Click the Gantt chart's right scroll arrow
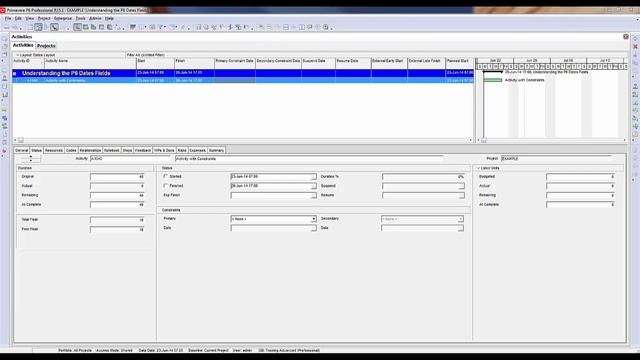Screen dimensions: 640x360 pos(624,140)
